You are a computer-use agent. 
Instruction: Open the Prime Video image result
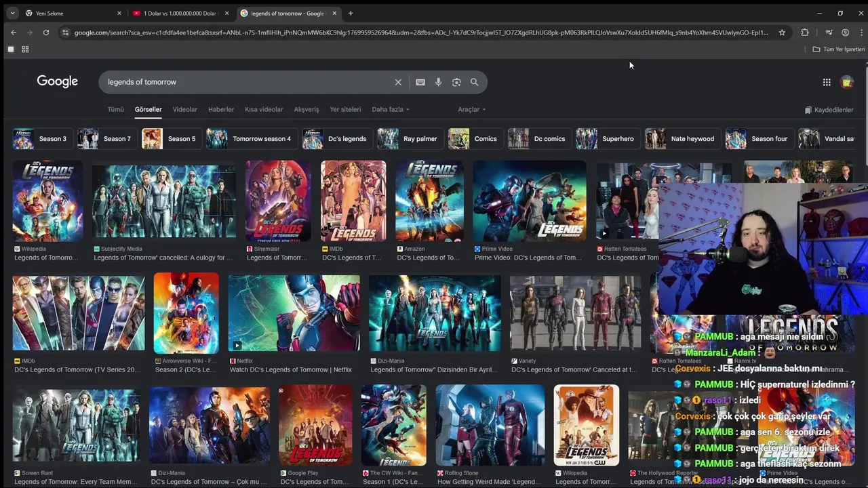tap(530, 201)
